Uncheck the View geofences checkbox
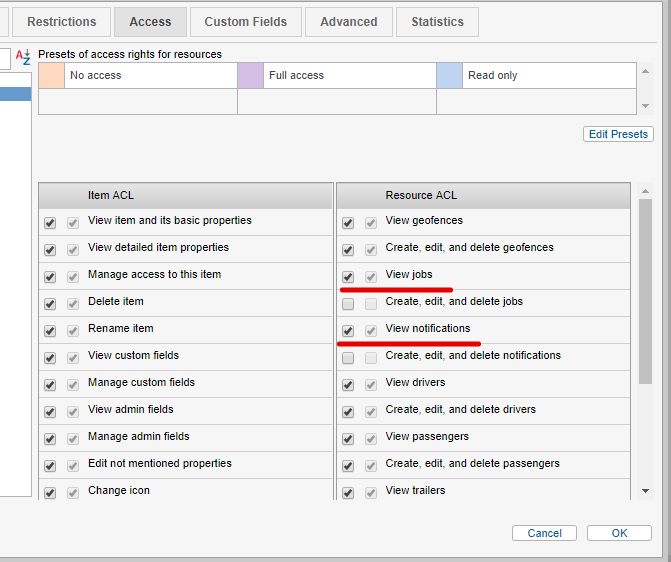671x562 pixels. click(x=348, y=222)
